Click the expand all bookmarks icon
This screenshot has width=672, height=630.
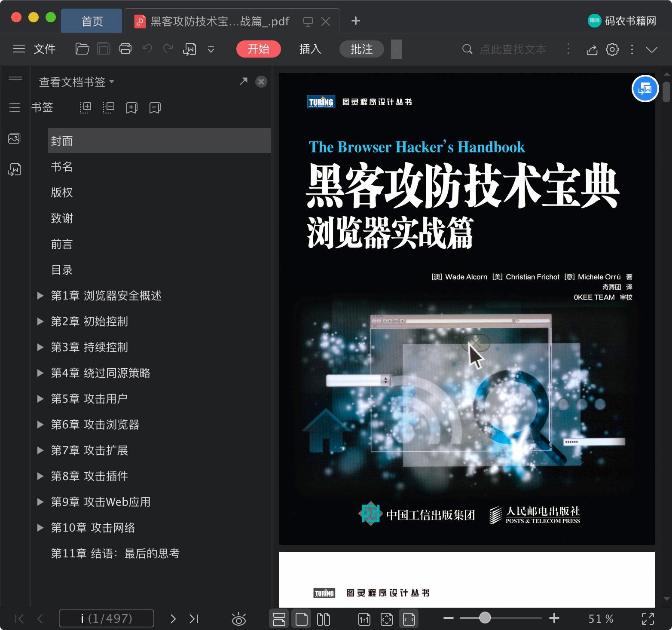pyautogui.click(x=86, y=107)
